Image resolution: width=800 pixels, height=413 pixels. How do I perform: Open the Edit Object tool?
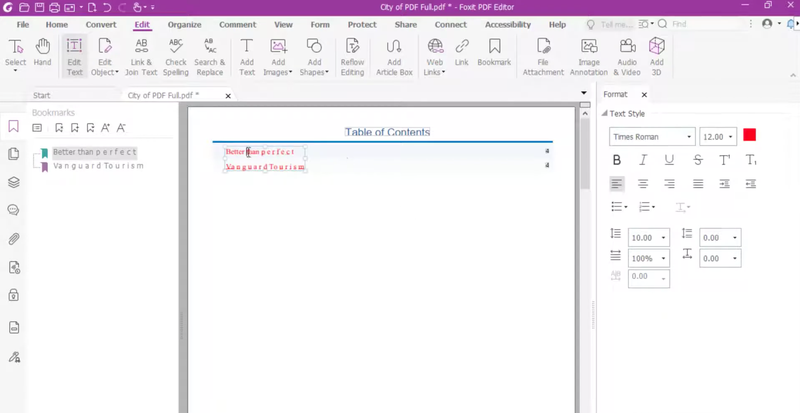click(x=105, y=57)
